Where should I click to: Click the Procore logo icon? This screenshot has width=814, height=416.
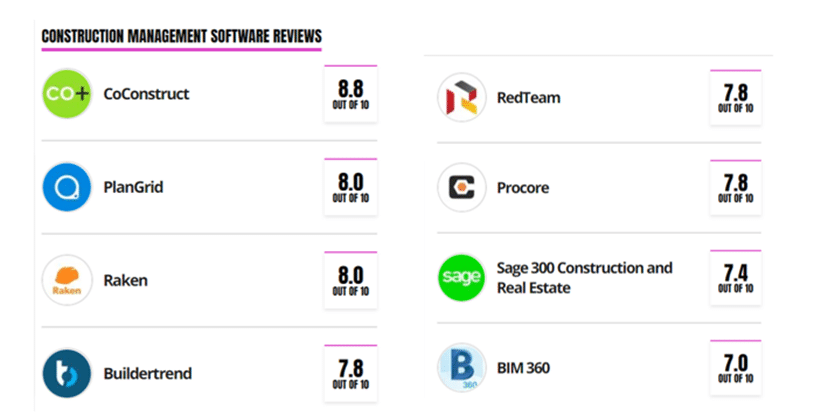pos(462,187)
